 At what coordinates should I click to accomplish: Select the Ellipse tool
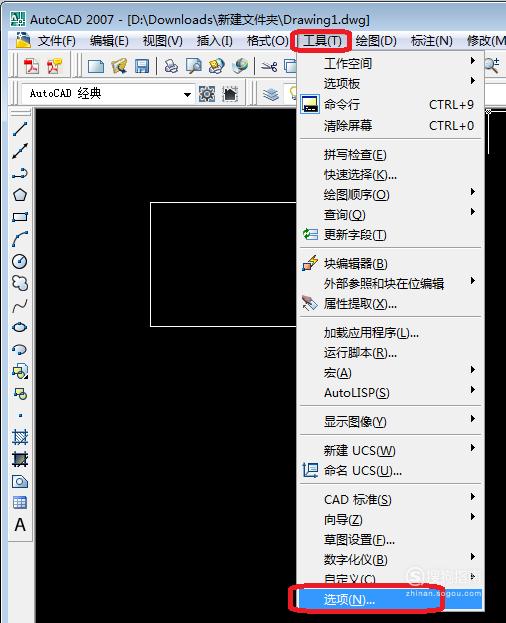pos(20,327)
